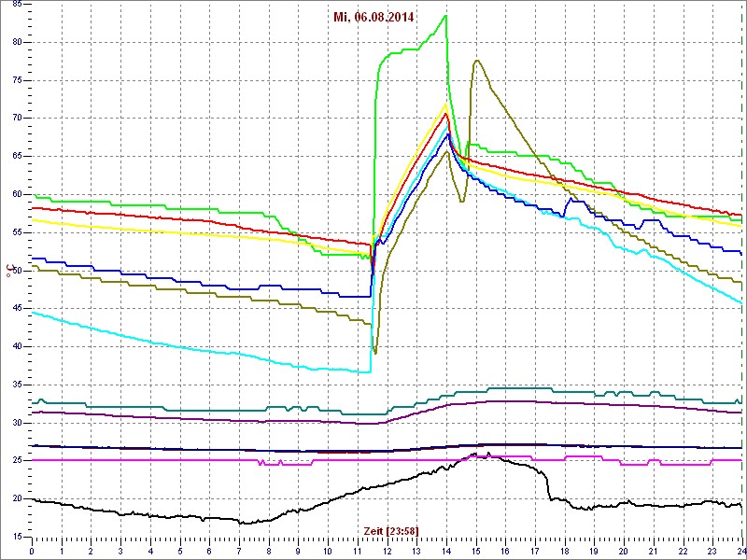Viewport: 747px width, 560px height.
Task: Click hour 13 on the time axis
Action: tap(416, 551)
